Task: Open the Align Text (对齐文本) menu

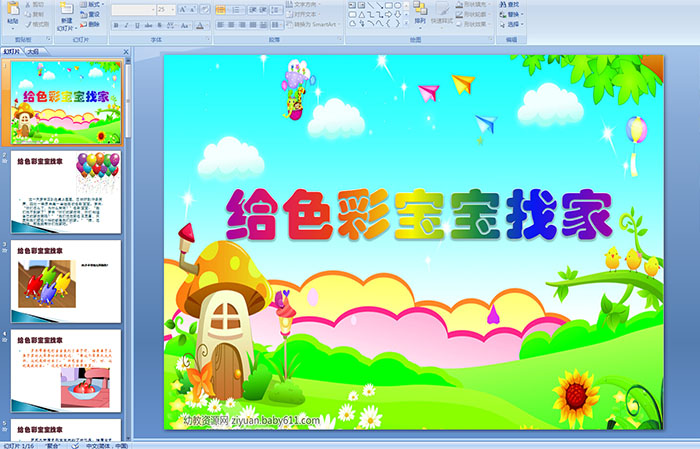Action: pyautogui.click(x=303, y=14)
